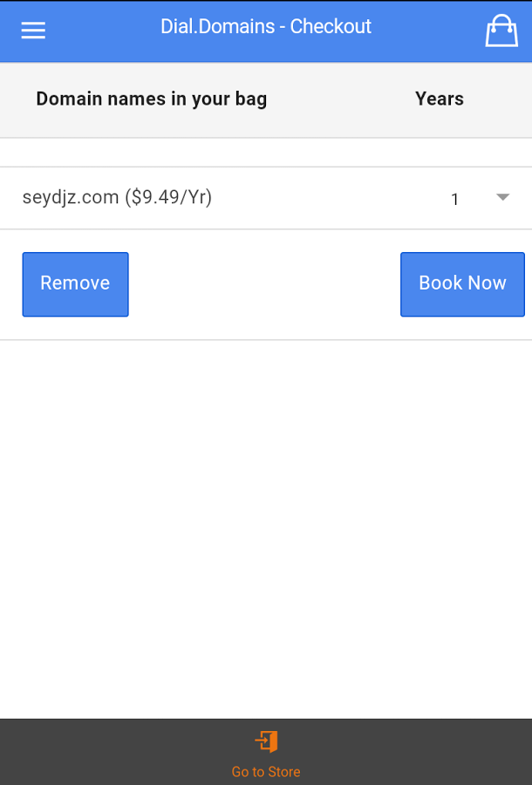Click the ($9.49/Yr) price text
Viewport: 532px width, 785px height.
pos(168,198)
